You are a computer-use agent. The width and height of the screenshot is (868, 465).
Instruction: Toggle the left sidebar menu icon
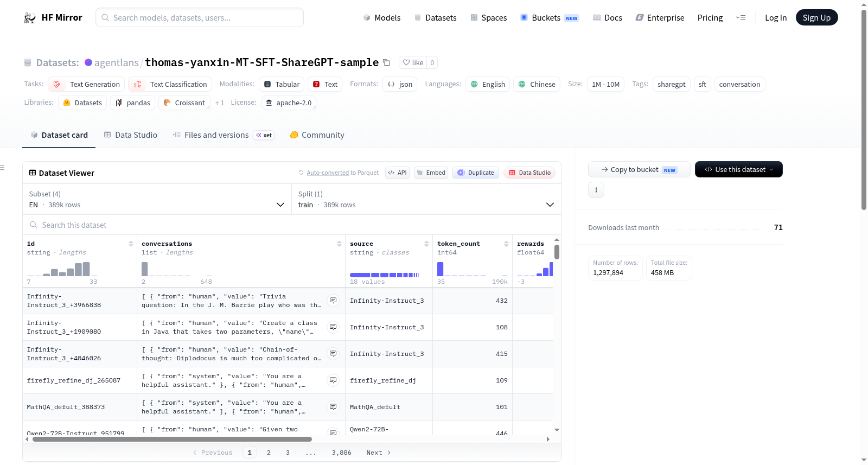(3, 168)
